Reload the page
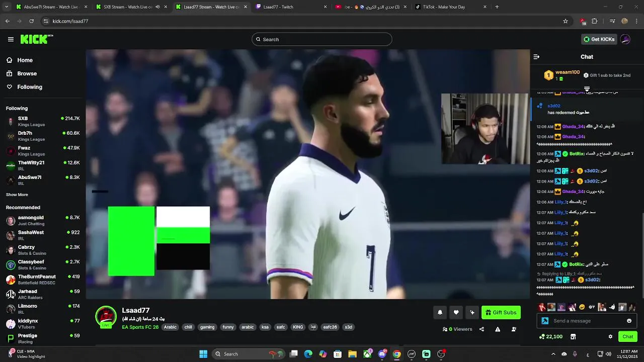Viewport: 644px width, 362px height. pyautogui.click(x=31, y=21)
